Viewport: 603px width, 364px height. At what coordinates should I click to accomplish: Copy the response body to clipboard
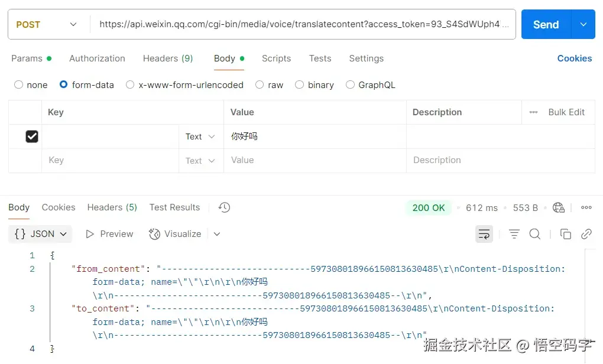click(x=565, y=234)
